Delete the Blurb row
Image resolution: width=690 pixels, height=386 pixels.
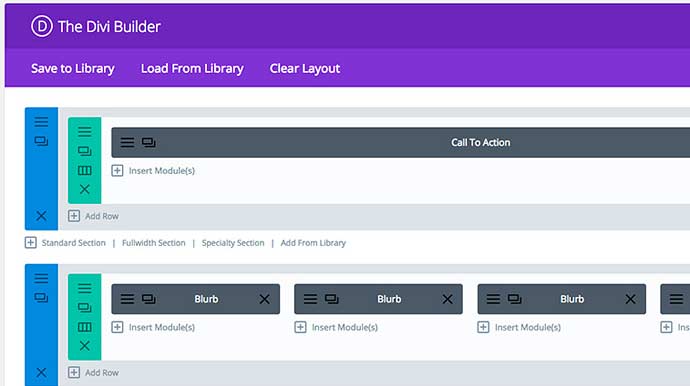tap(84, 346)
